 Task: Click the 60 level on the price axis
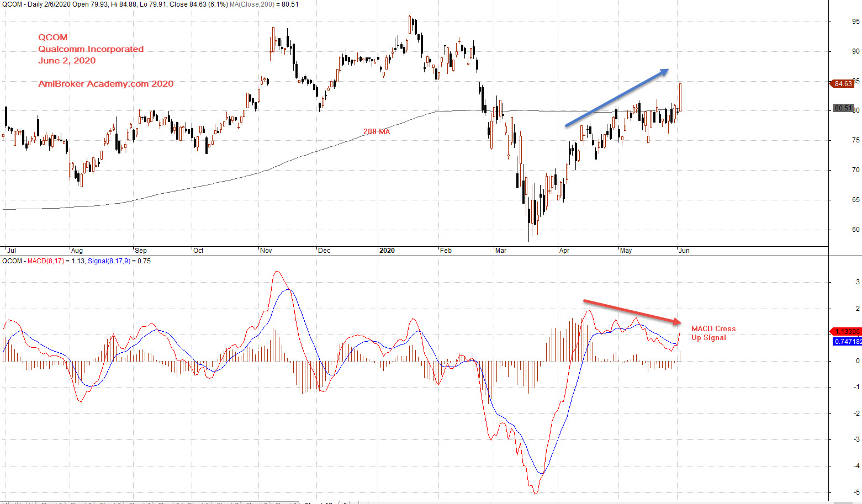(855, 230)
